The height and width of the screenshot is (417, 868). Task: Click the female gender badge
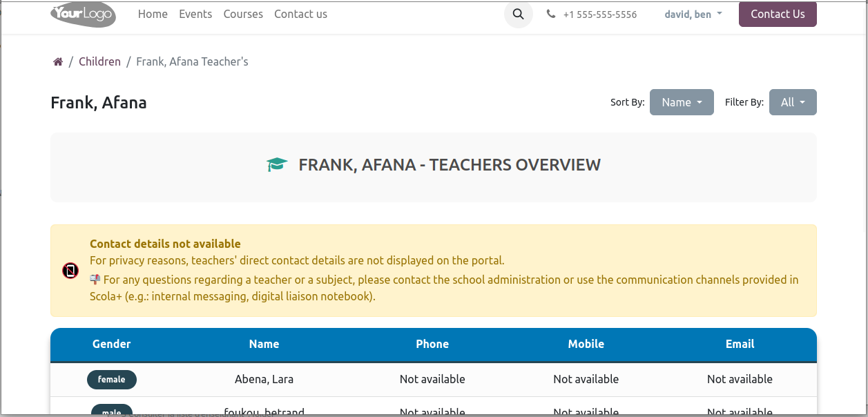[112, 380]
